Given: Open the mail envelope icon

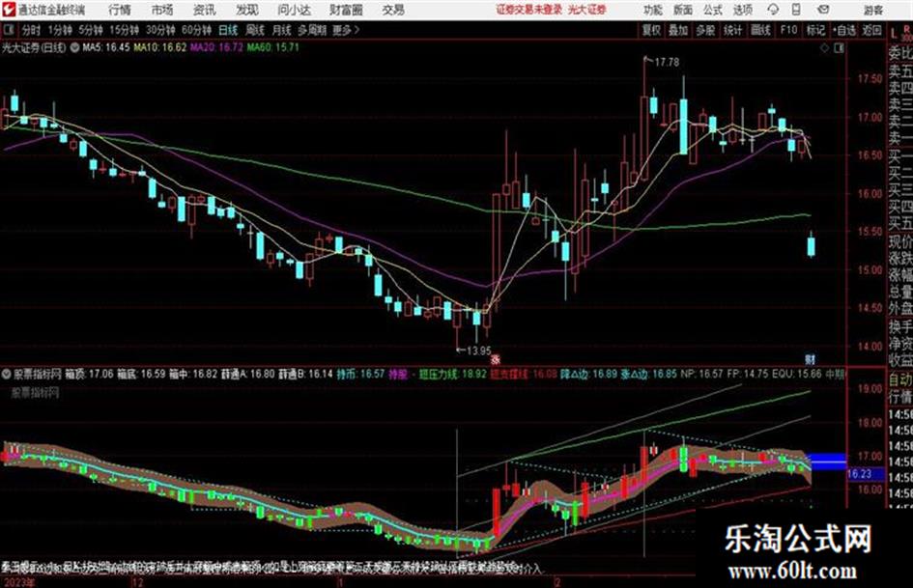Looking at the screenshot, I should (x=823, y=10).
